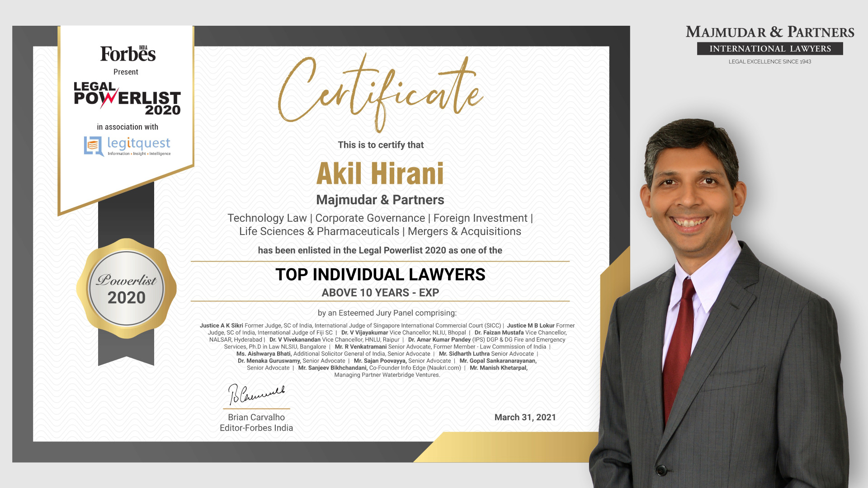This screenshot has height=488, width=868.
Task: Click 'Mr. R Venkatramani' in jury list
Action: (361, 347)
